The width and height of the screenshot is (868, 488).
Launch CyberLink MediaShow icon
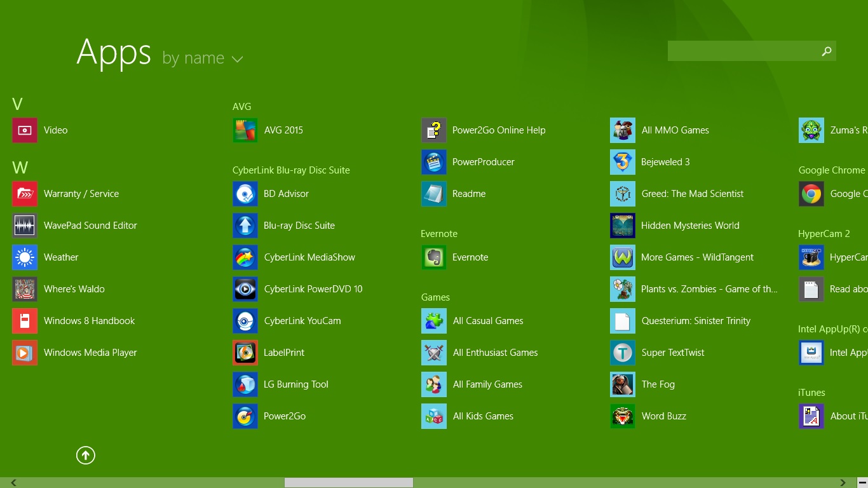coord(245,257)
